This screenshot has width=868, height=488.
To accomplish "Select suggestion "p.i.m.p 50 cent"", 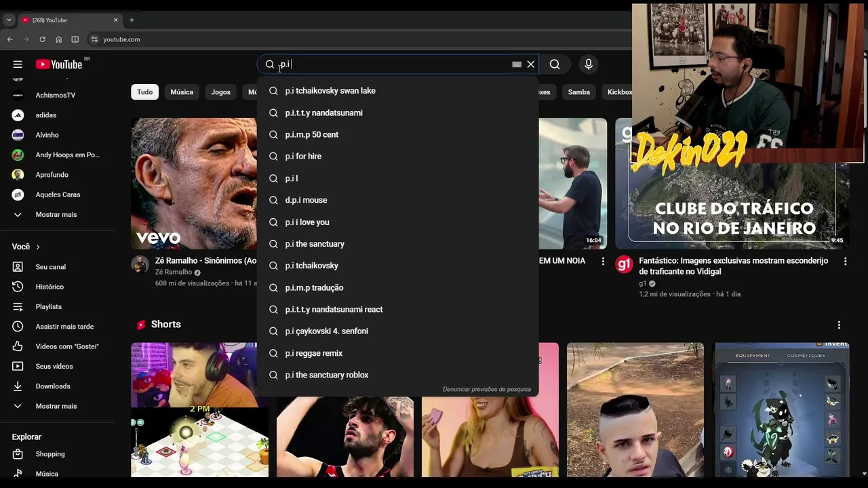I will point(398,134).
